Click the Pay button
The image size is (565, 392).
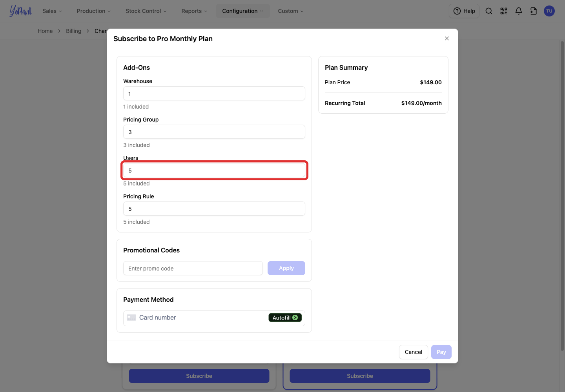click(x=441, y=352)
